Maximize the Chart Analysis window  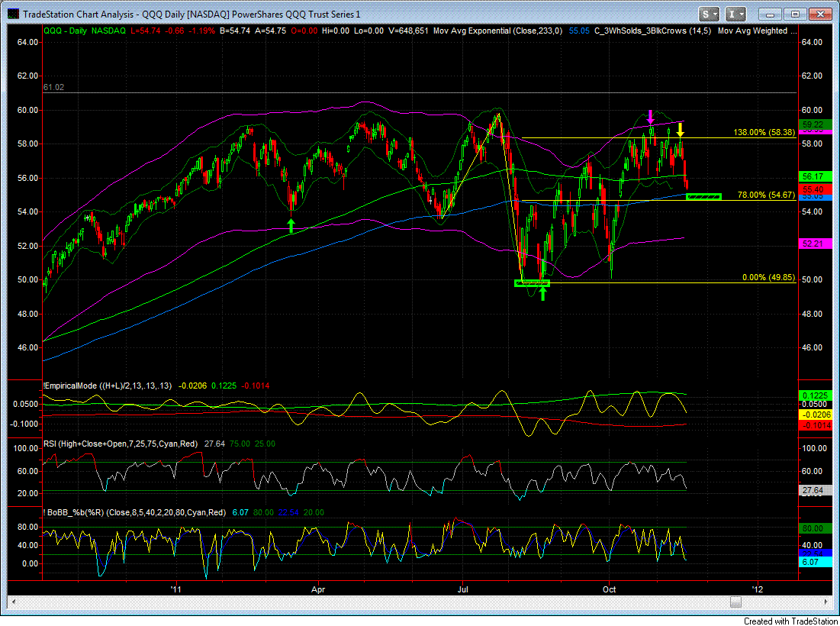[x=795, y=15]
